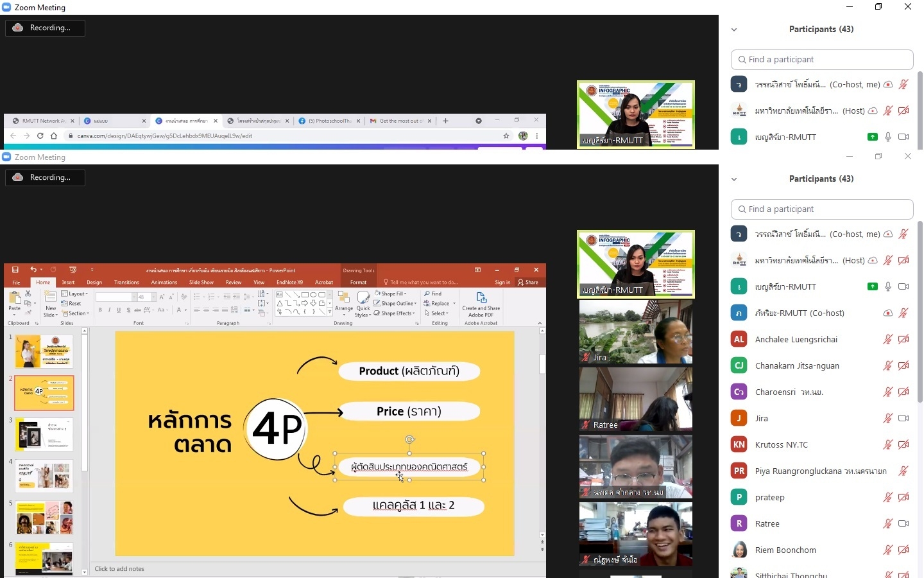
Task: Switch to the Transitions ribbon tab
Action: tap(126, 283)
